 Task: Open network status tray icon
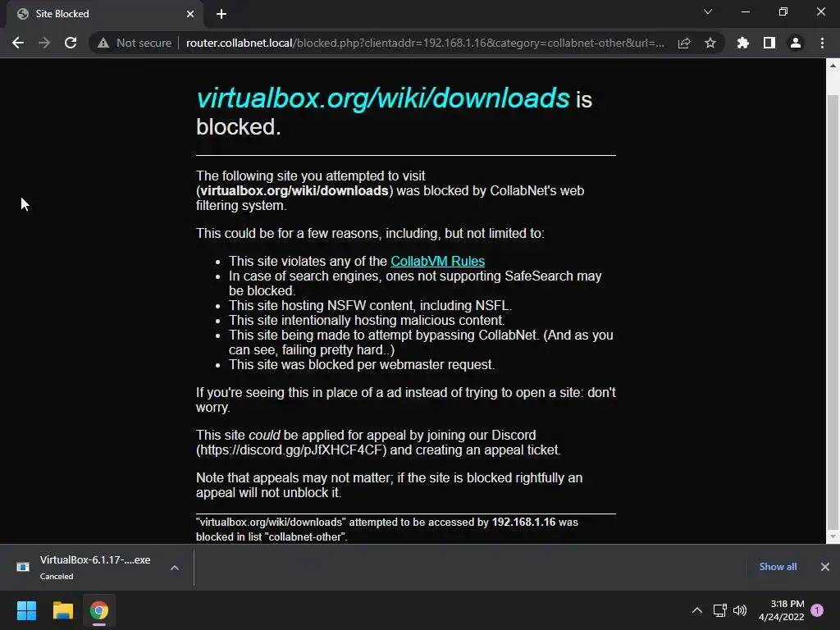coord(719,610)
